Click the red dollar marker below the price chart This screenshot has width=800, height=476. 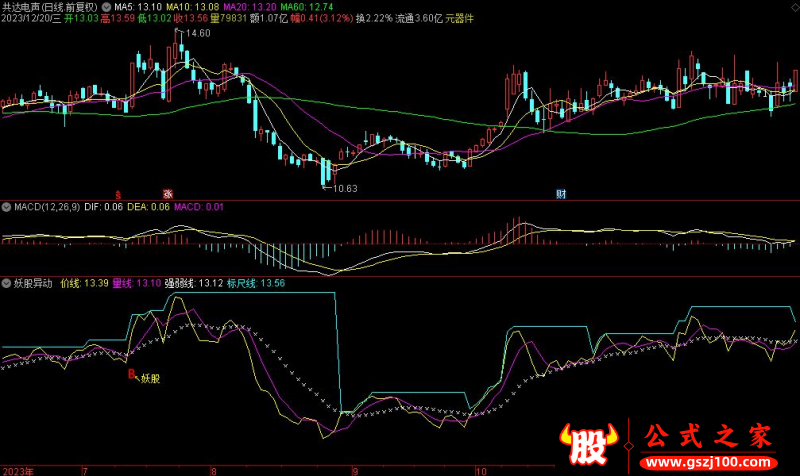pyautogui.click(x=118, y=194)
